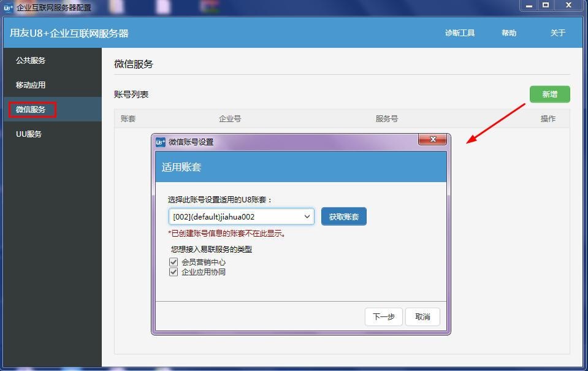Click the 服务号 column header
Viewport: 588px width, 371px height.
(x=387, y=119)
